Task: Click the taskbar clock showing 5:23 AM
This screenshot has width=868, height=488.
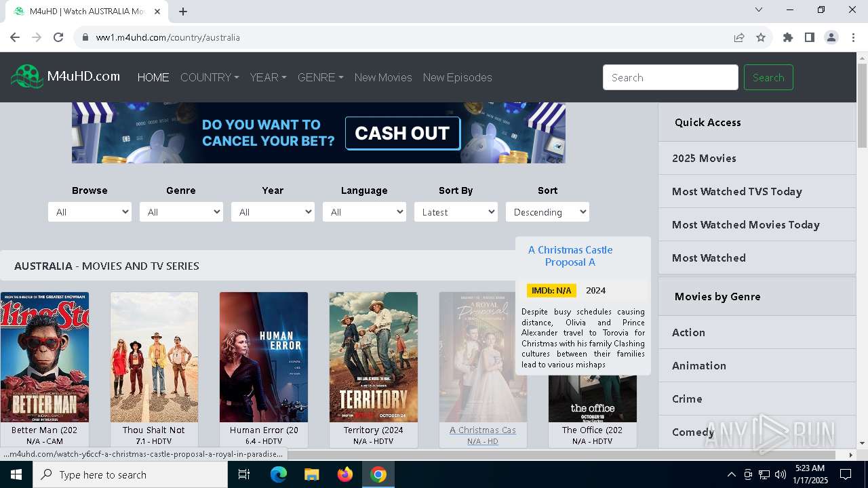Action: (x=810, y=474)
